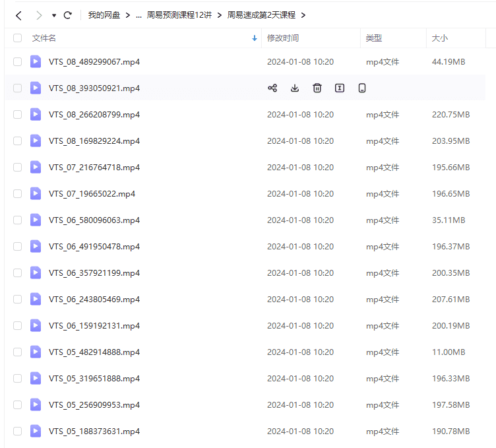
Task: Toggle sort arrow in file name column
Action: 255,38
